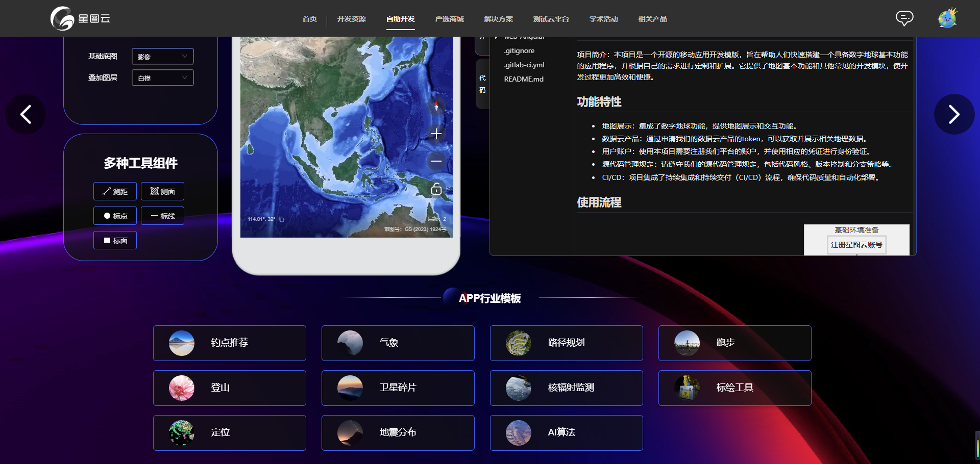Open the 解决方案 menu item
This screenshot has width=980, height=464.
(x=499, y=19)
